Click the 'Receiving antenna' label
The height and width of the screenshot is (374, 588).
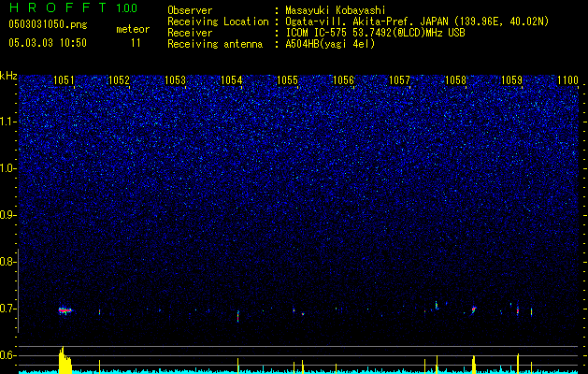tap(215, 44)
